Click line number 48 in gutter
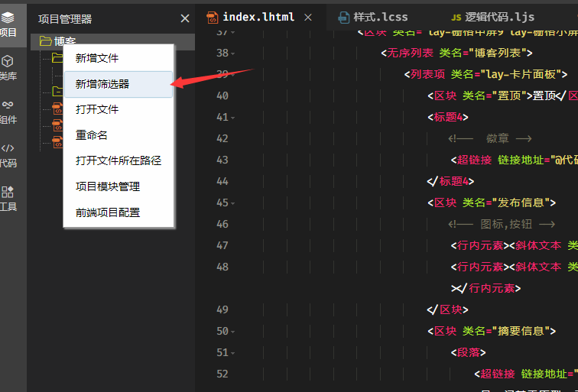This screenshot has height=392, width=578. click(x=222, y=267)
